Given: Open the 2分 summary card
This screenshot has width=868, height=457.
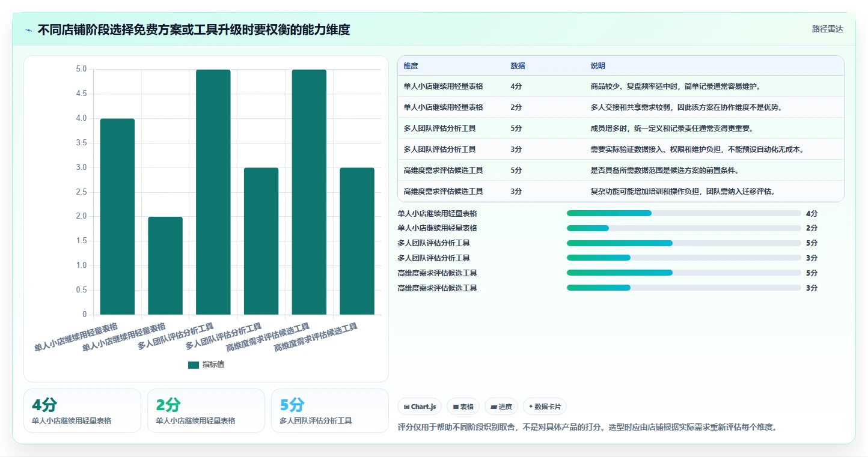Looking at the screenshot, I should pos(206,411).
